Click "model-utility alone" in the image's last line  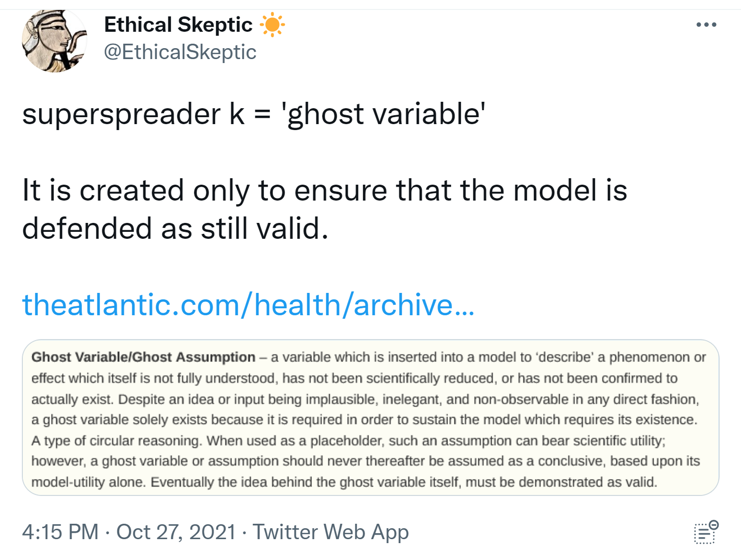(88, 482)
